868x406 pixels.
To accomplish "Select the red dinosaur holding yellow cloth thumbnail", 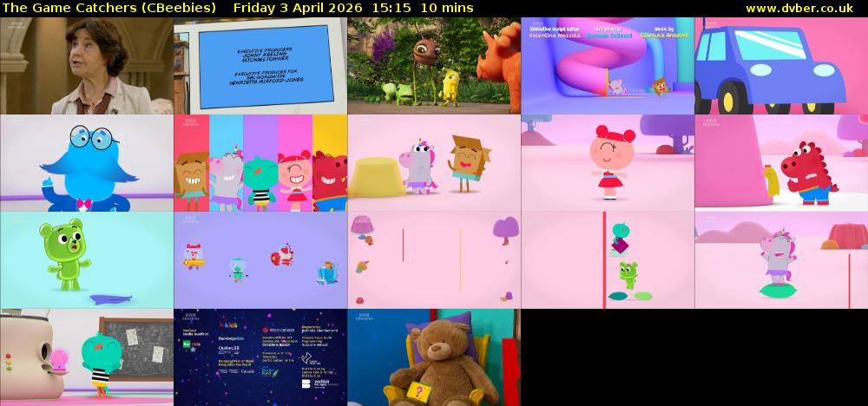I will 782,163.
